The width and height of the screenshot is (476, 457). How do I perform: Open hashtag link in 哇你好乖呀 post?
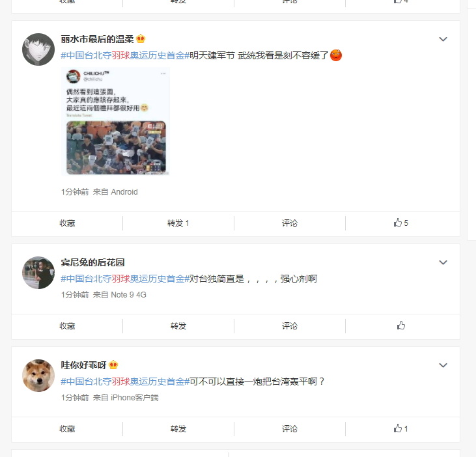coord(125,381)
